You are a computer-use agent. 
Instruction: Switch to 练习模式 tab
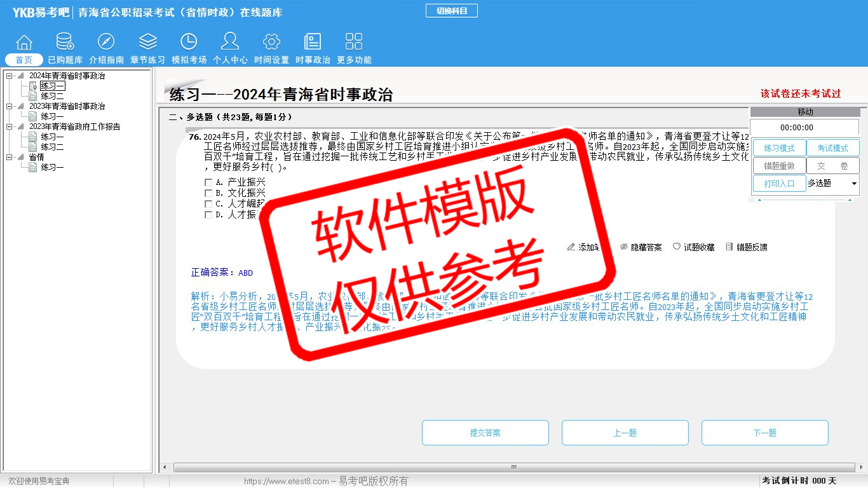(779, 148)
